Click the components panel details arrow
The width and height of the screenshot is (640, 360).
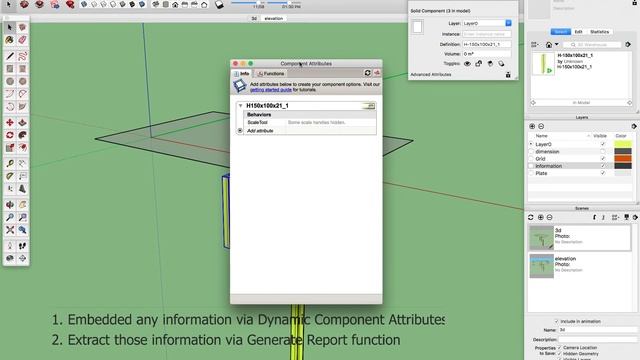point(628,44)
